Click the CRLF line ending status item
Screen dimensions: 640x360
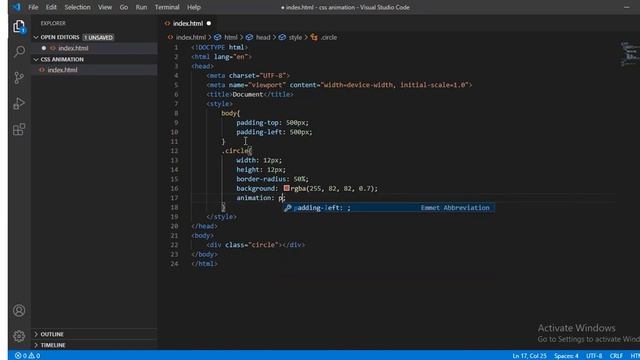[x=616, y=356]
